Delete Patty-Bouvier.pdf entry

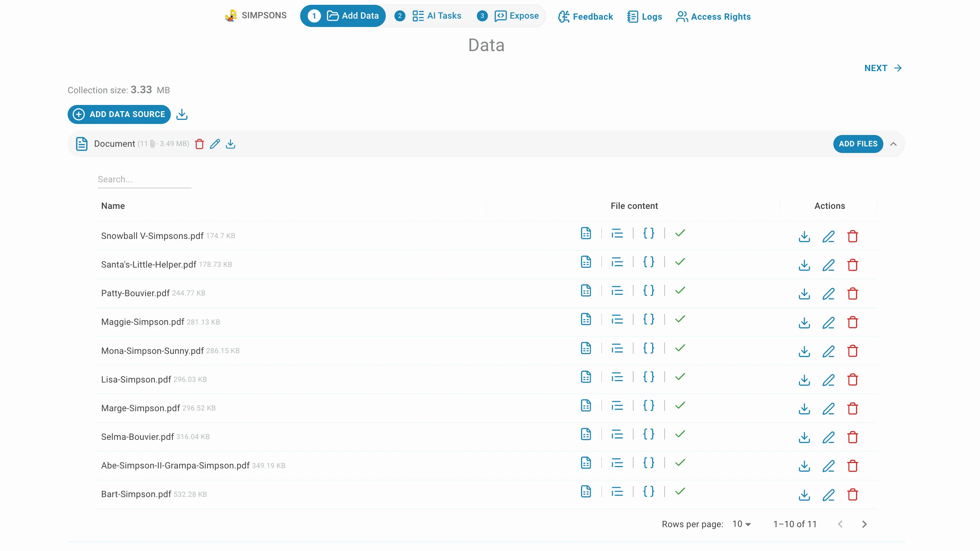click(x=853, y=294)
